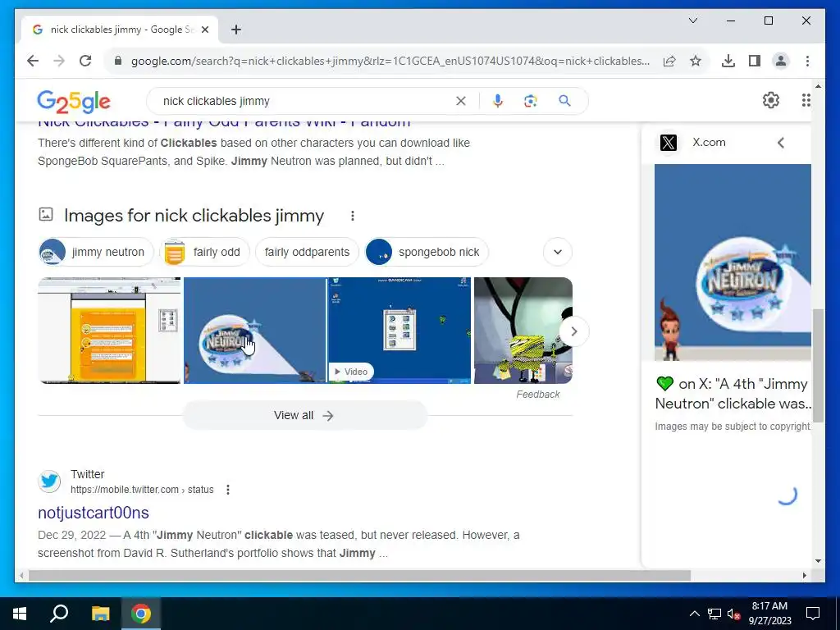Click the Feedback link under images

pos(538,395)
